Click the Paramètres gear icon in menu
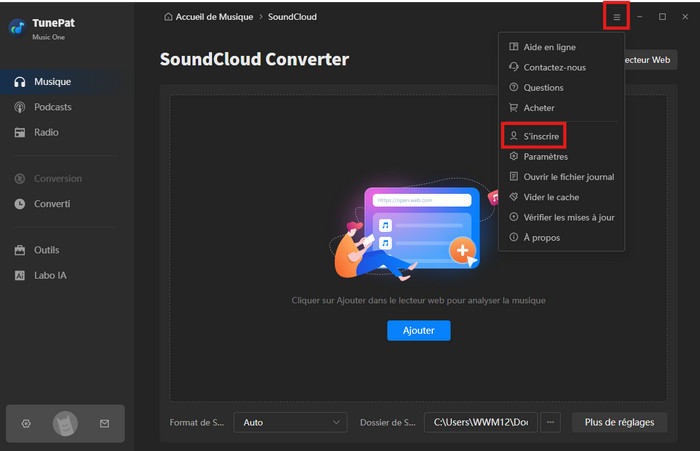 [514, 156]
